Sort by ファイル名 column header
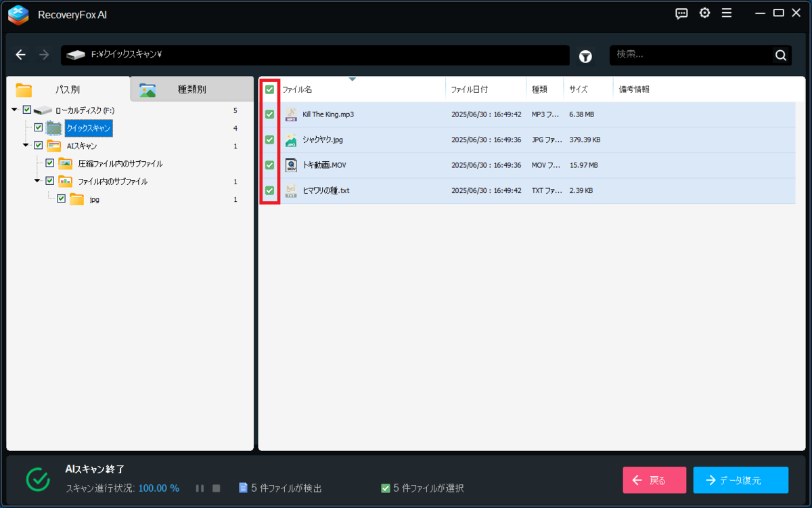 [297, 89]
